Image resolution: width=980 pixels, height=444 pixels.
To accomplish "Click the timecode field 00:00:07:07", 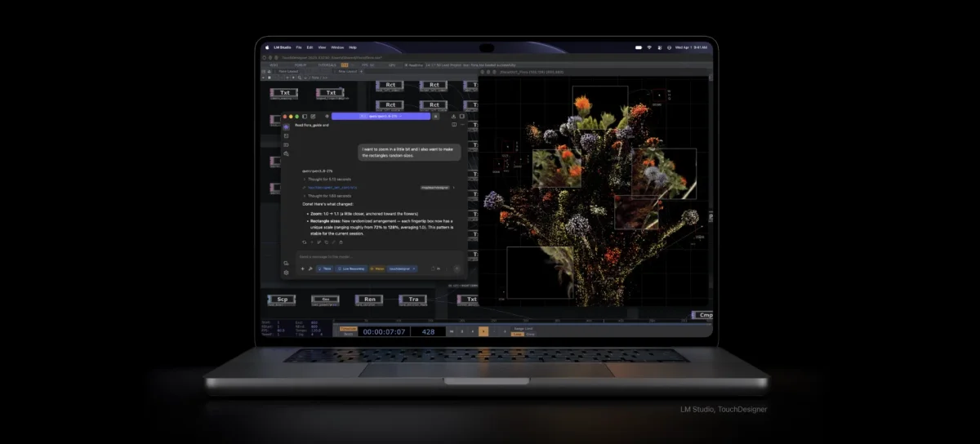I will tap(384, 331).
